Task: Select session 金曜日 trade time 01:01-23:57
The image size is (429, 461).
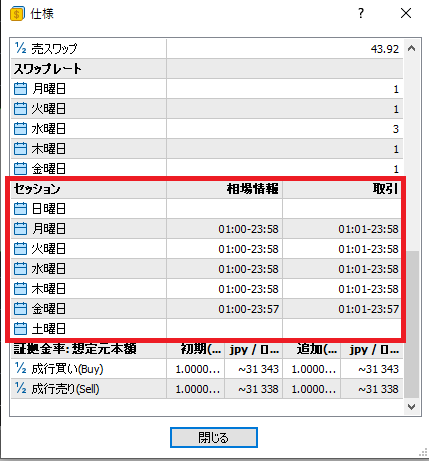Action: click(368, 309)
